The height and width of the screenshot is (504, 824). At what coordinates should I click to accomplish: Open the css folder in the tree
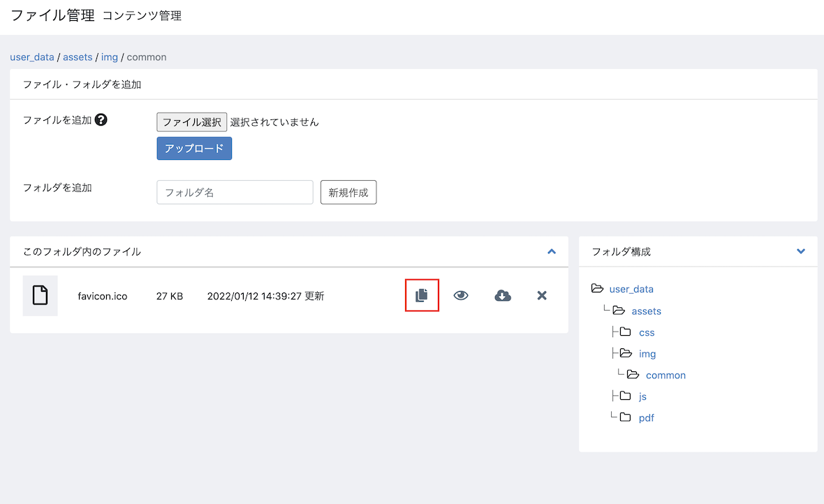pyautogui.click(x=647, y=332)
